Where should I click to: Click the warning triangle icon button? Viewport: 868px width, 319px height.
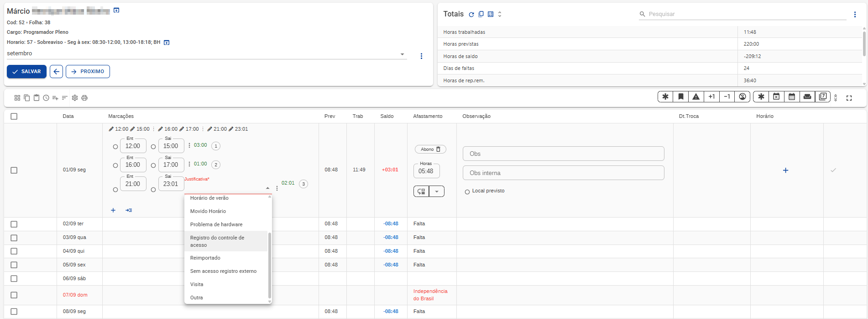click(x=696, y=96)
